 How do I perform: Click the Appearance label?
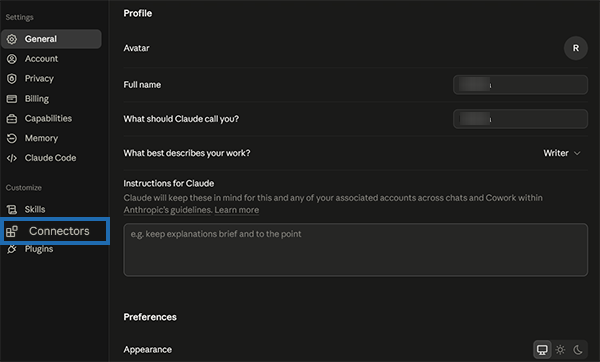tap(147, 350)
